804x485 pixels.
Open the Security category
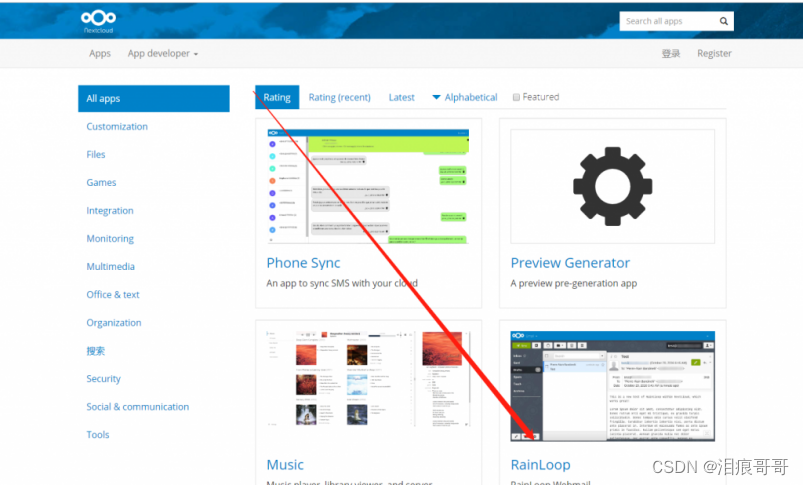[104, 379]
